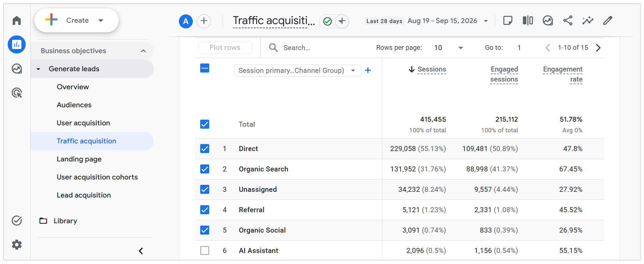Uncheck the Total row checkbox
This screenshot has height=264, width=644.
tap(205, 124)
